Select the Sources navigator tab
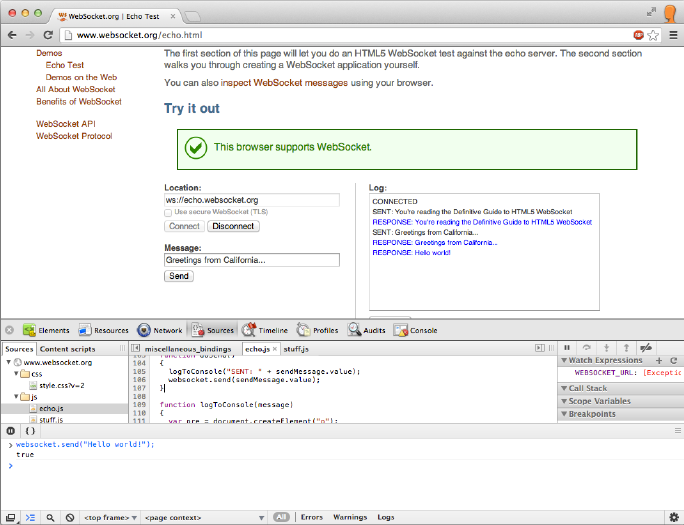Viewport: 684px width, 525px height. coord(19,349)
